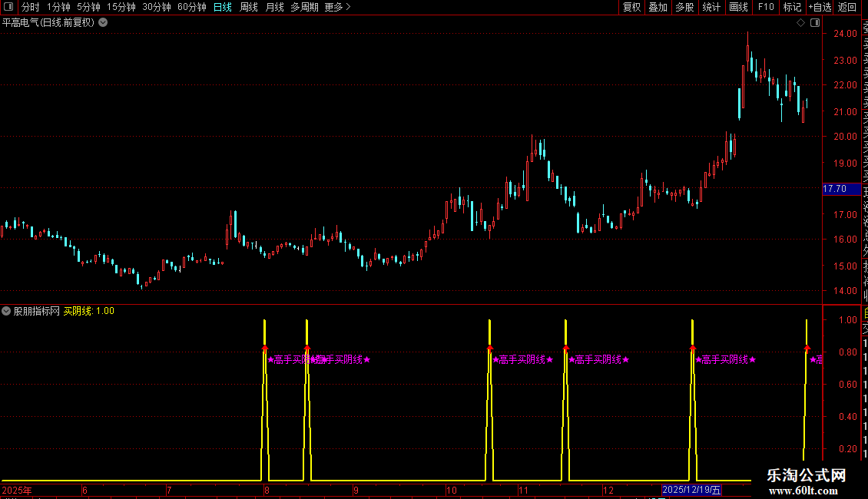Click the 买阴线: 1.00 indicator value
Viewport: 868px width, 499px height.
(88, 311)
